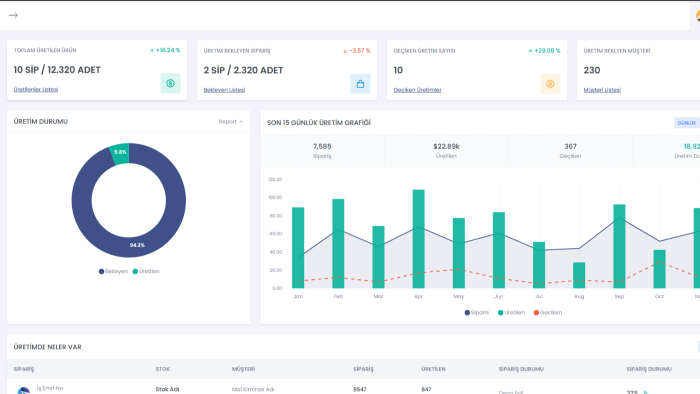Open the Geciken Üretimler link
The width and height of the screenshot is (700, 394).
417,90
